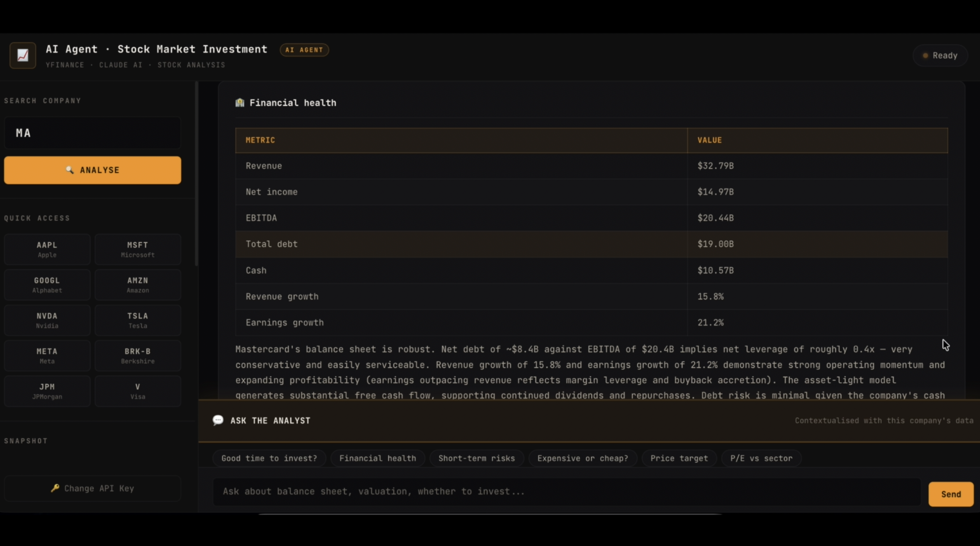Click the 21.2% value in the table
Viewport: 980px width, 546px height.
tap(711, 322)
